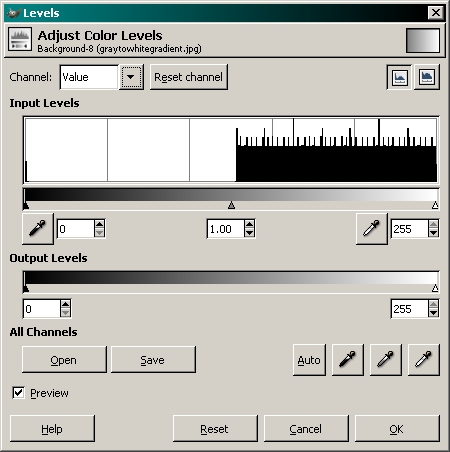Pick black point in All Channels

click(348, 360)
